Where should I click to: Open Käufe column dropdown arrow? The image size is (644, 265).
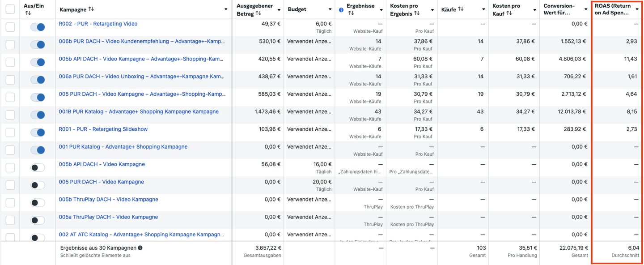(x=483, y=9)
